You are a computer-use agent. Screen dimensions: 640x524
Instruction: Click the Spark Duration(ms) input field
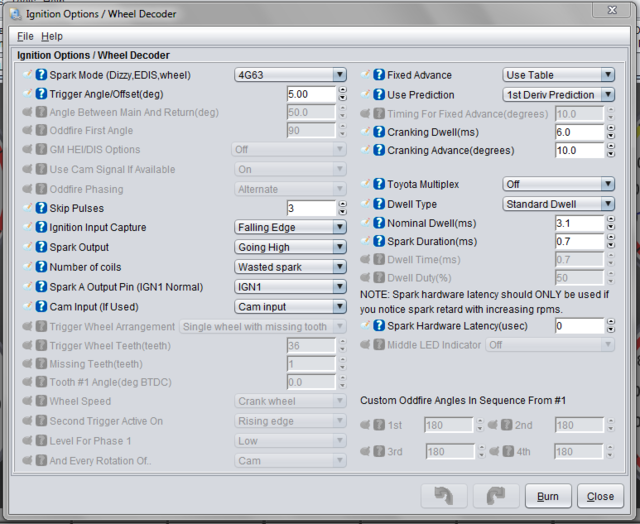coord(580,242)
